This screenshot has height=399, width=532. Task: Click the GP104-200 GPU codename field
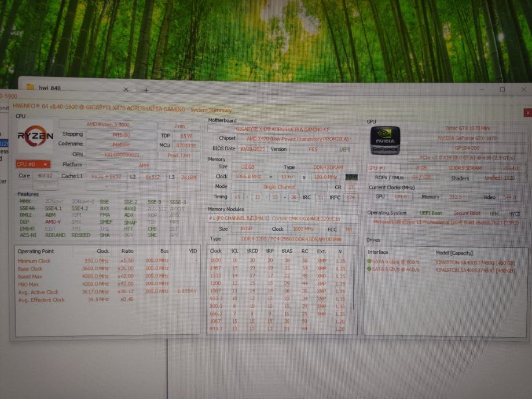(x=467, y=148)
